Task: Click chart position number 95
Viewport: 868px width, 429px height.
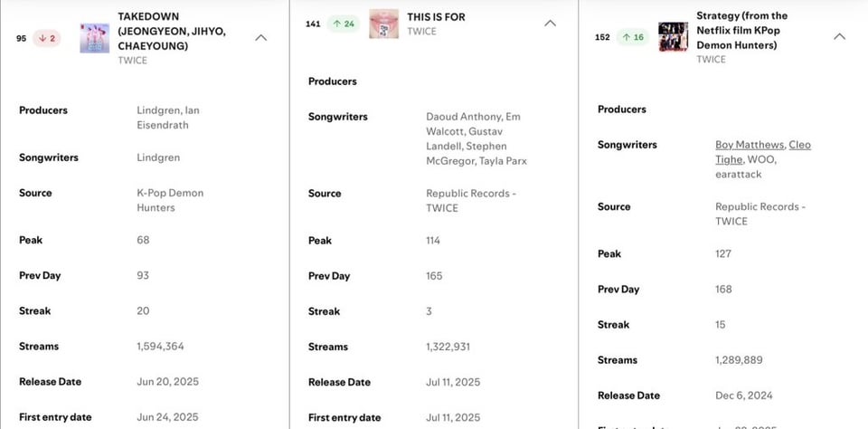Action: click(x=22, y=38)
